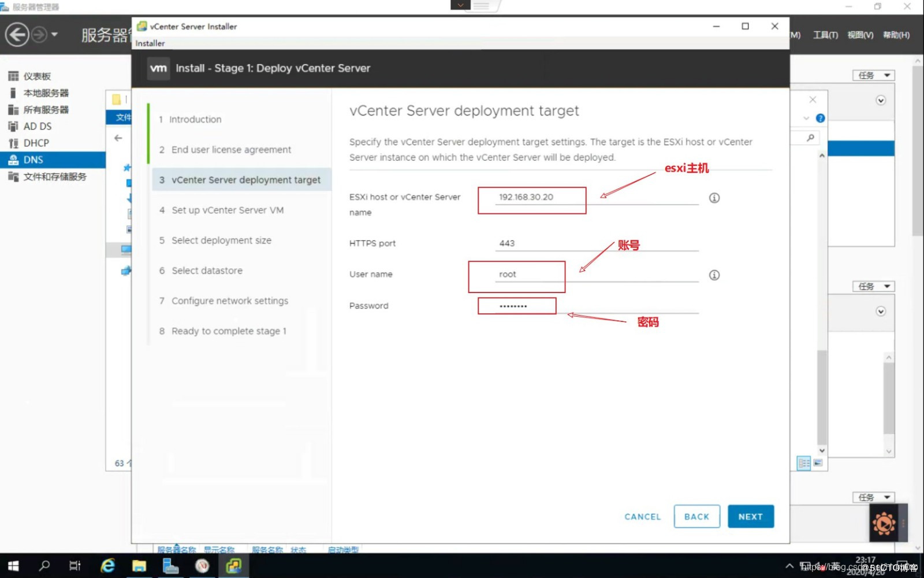Open the 视图(V) menu in Server Manager
The width and height of the screenshot is (924, 578).
(860, 35)
